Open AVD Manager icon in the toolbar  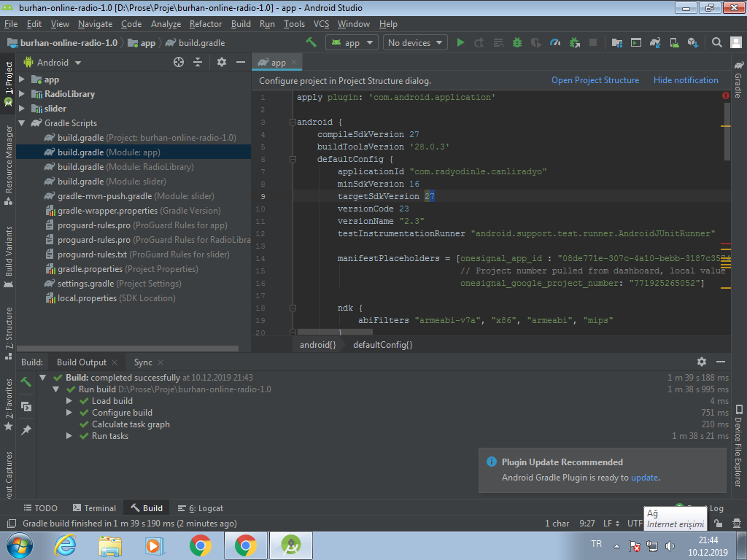[674, 42]
